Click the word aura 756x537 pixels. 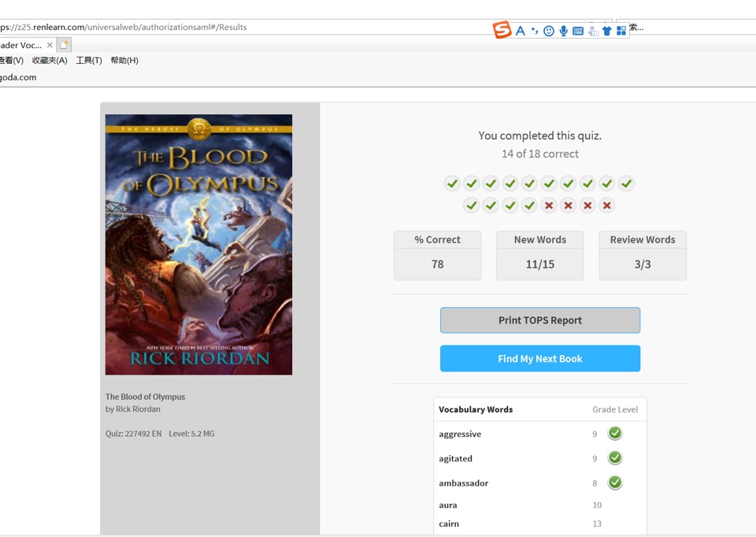tap(448, 506)
